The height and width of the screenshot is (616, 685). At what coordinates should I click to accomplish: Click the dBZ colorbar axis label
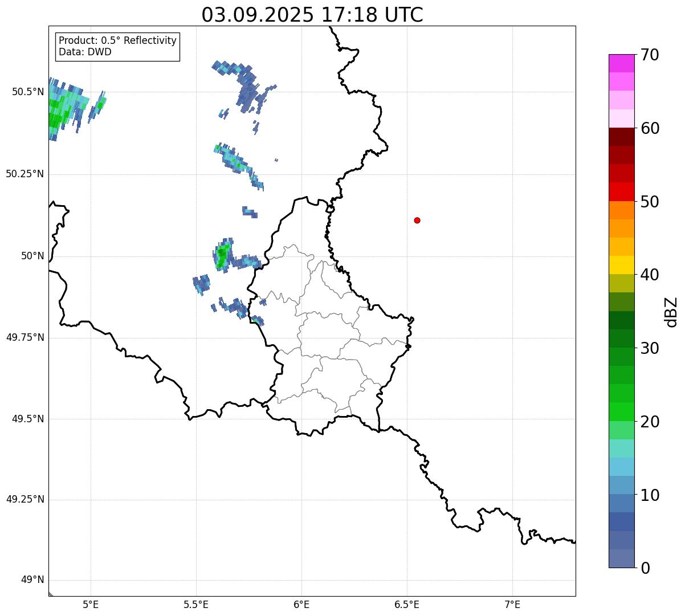tap(671, 312)
